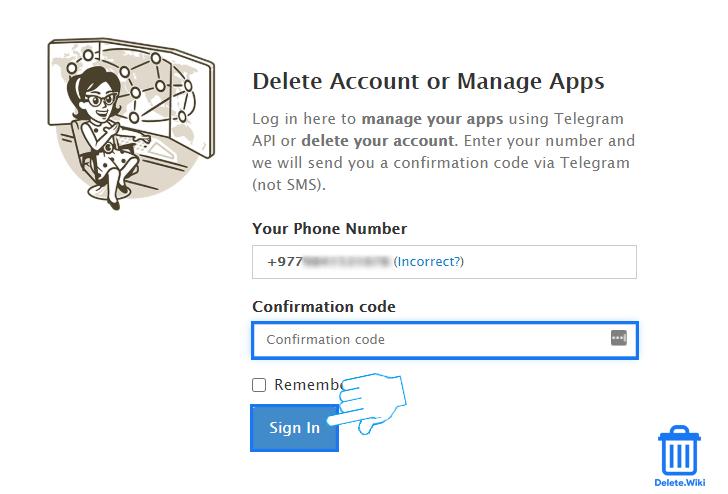
Task: Click the password manager icon in Confirmation code field
Action: pyautogui.click(x=618, y=338)
